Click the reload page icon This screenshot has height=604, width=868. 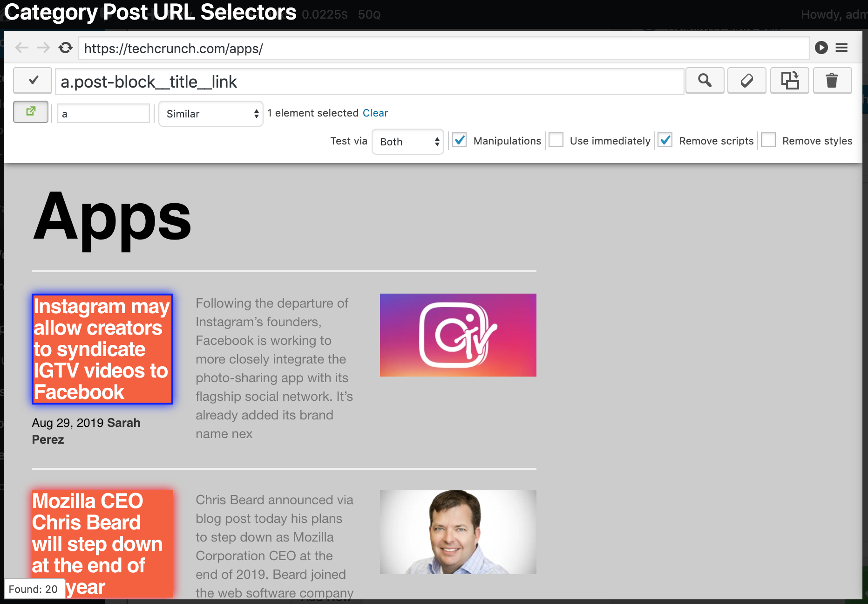[x=66, y=48]
